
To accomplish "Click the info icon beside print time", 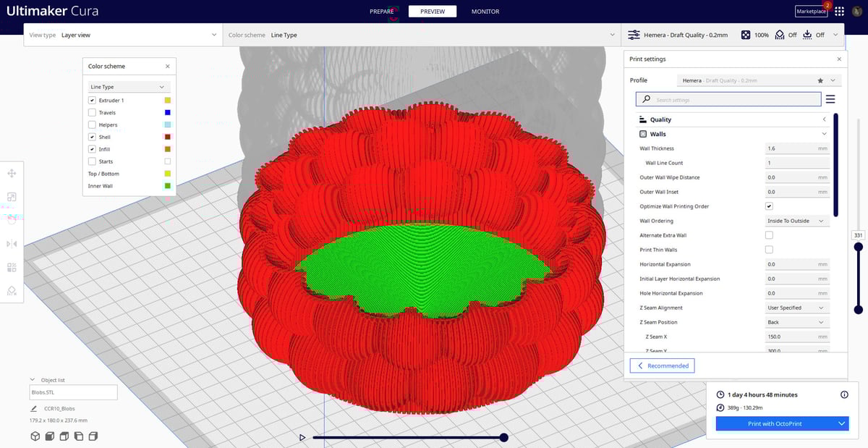I will (844, 394).
